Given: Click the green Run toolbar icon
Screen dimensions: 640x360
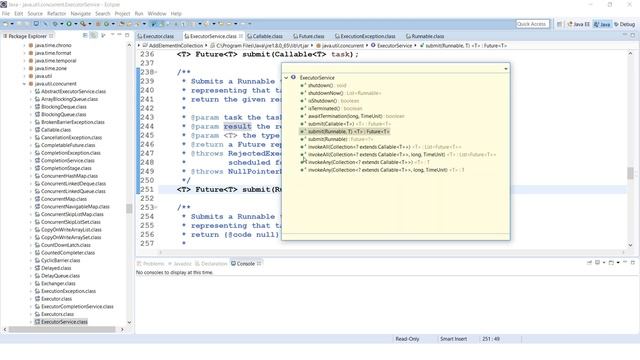Looking at the screenshot, I should (69, 24).
